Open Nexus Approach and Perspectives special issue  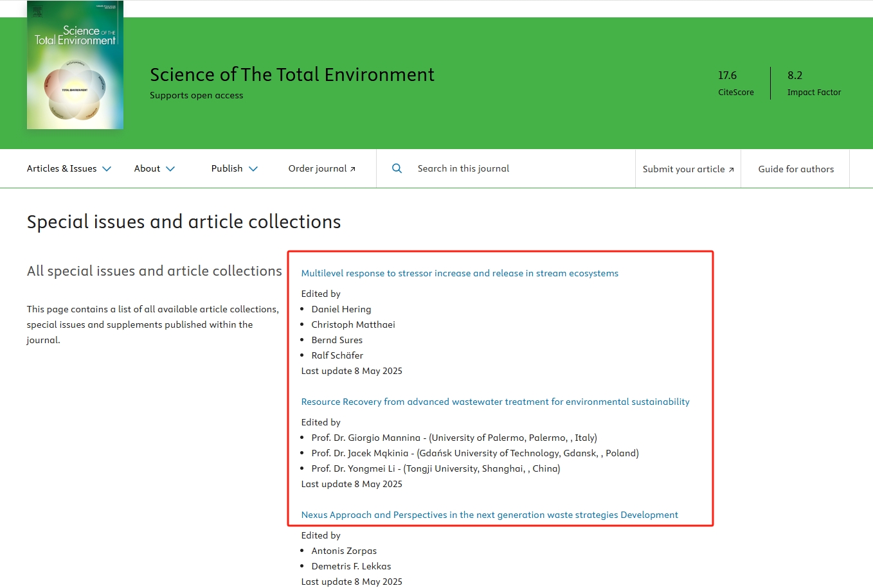coord(489,515)
